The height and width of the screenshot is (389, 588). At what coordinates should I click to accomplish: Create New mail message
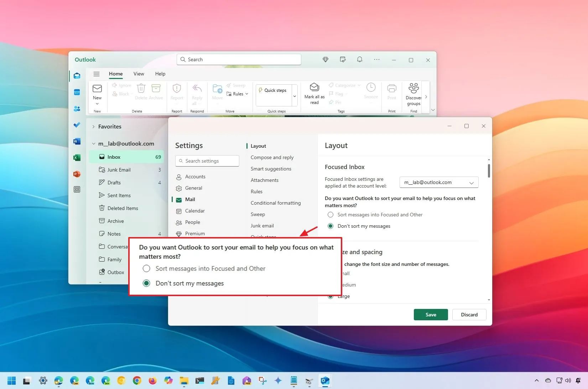point(97,91)
